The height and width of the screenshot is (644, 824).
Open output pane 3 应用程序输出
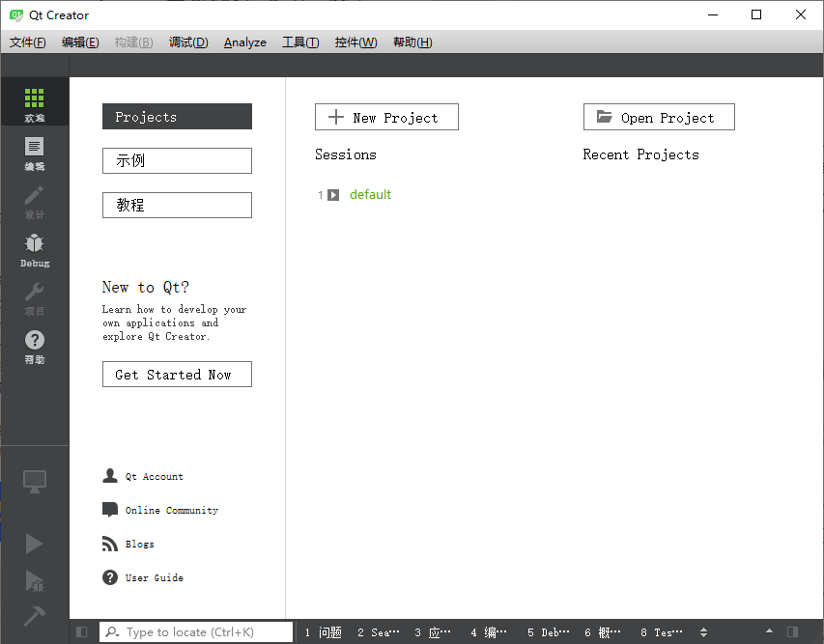tap(433, 631)
